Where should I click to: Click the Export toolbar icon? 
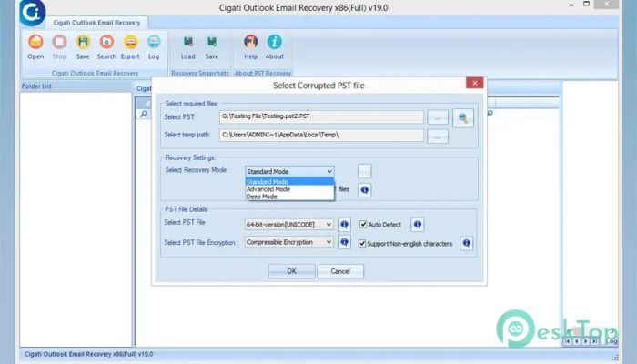coord(130,47)
